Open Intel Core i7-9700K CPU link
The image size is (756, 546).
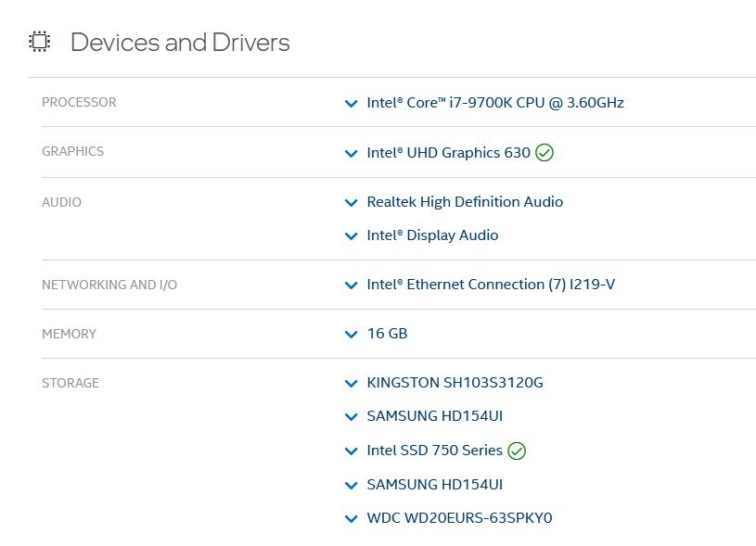click(x=495, y=103)
